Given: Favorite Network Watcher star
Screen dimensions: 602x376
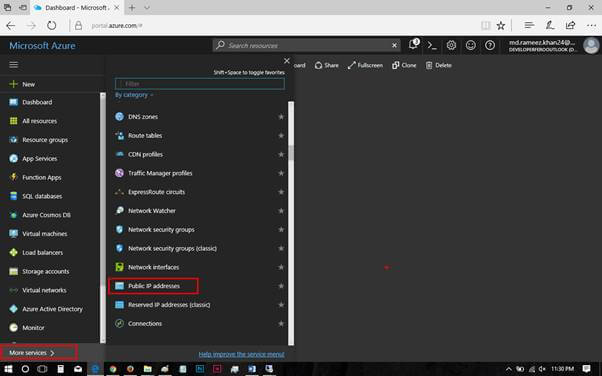Looking at the screenshot, I should (281, 211).
